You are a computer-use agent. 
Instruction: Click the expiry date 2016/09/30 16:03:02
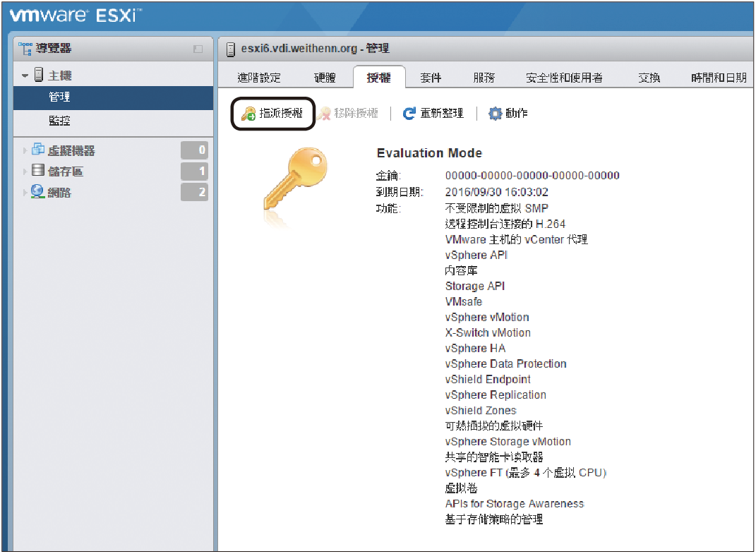pos(497,192)
